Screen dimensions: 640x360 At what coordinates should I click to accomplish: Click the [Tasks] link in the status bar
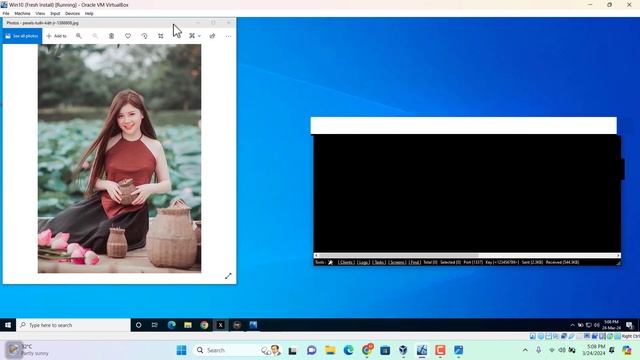tap(379, 262)
